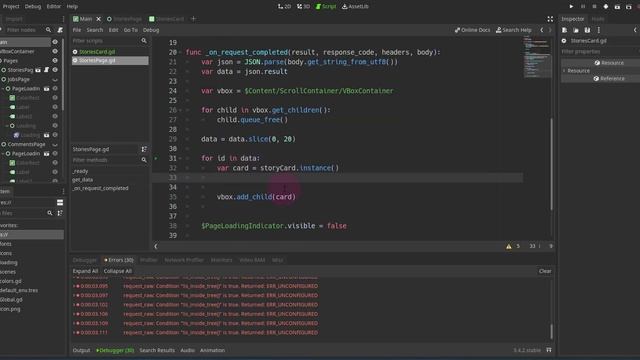This screenshot has width=640, height=360.
Task: Click Expand All errors
Action: point(85,271)
